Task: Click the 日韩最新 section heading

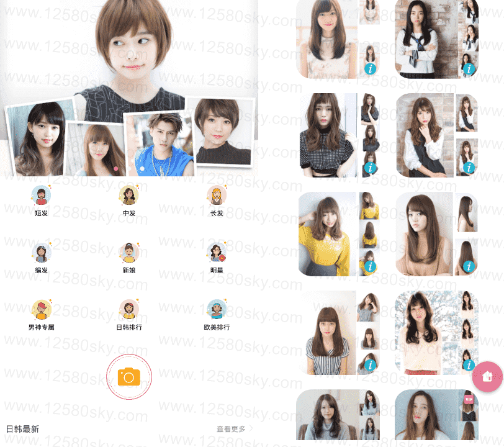Action: tap(22, 429)
